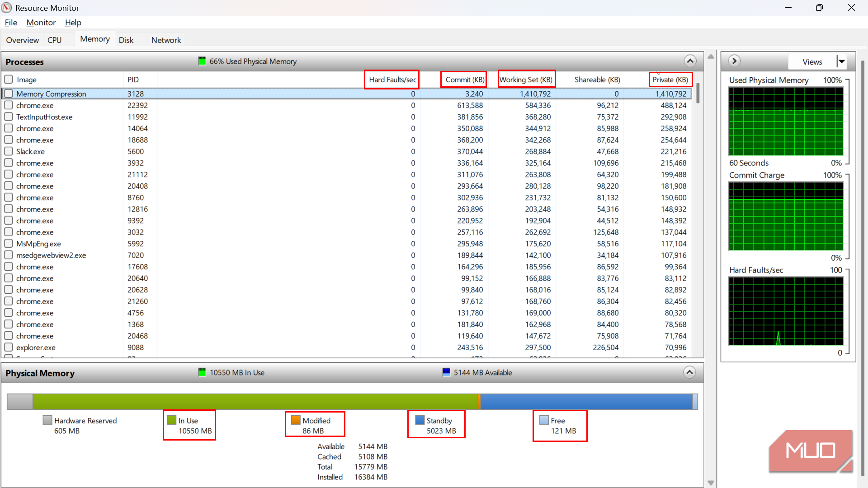Check the chrome.exe PID 22392 checkbox
The width and height of the screenshot is (868, 488).
9,105
